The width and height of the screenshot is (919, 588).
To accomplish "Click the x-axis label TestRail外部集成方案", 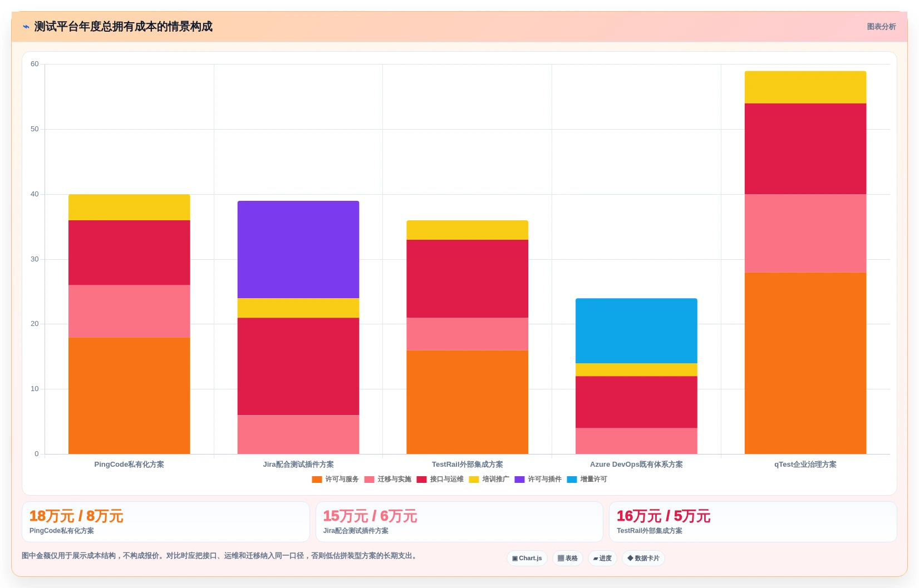I will pyautogui.click(x=468, y=465).
